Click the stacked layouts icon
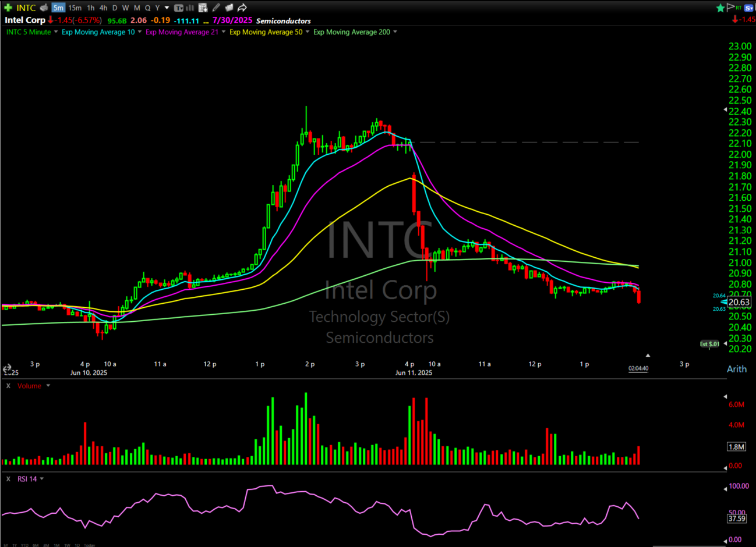Image resolution: width=756 pixels, height=547 pixels. coord(229,8)
